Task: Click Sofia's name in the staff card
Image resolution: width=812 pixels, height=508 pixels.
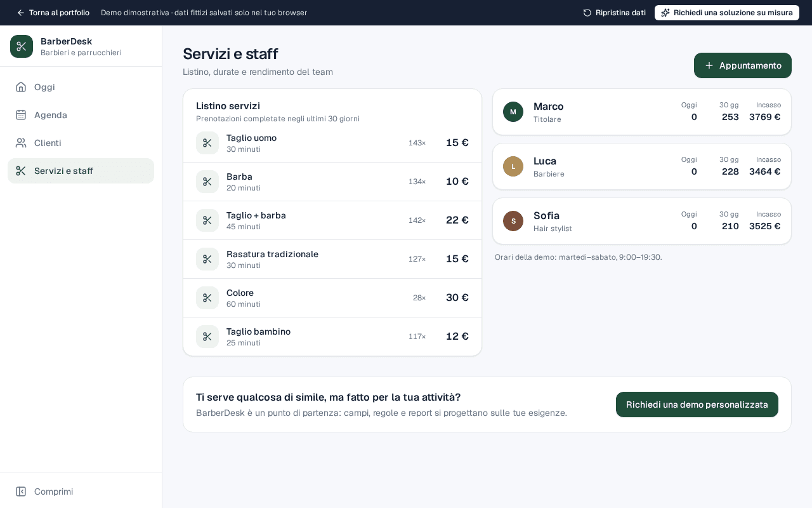Action: [547, 215]
